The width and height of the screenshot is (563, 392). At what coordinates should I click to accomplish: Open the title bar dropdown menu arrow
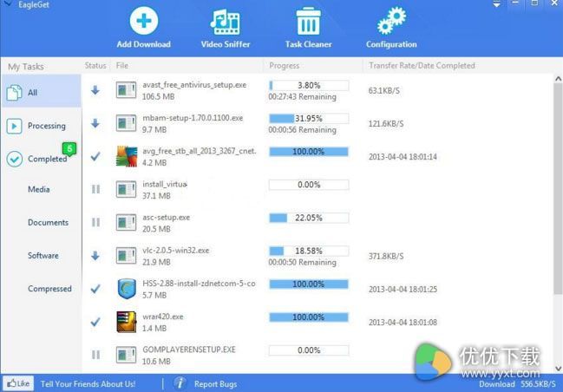coord(496,4)
